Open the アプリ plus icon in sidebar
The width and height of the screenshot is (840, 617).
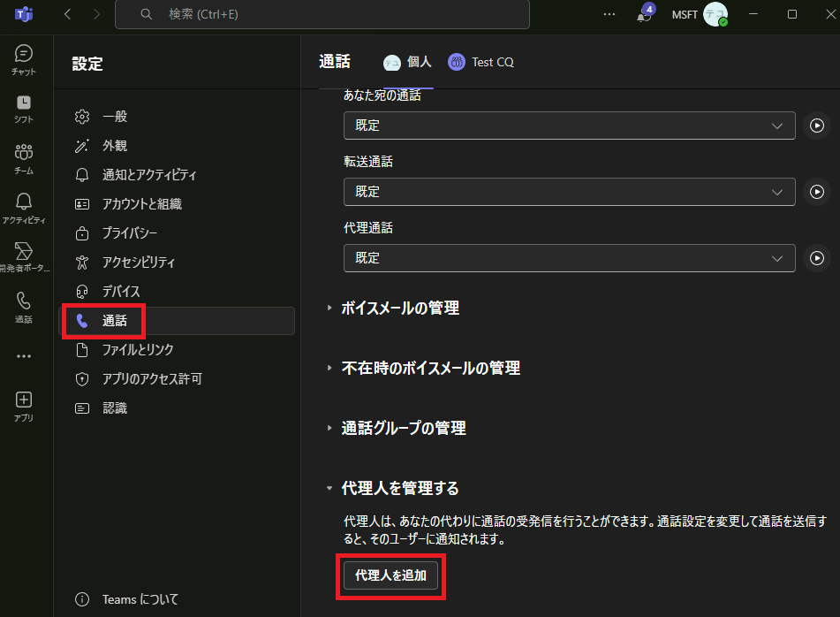coord(24,407)
